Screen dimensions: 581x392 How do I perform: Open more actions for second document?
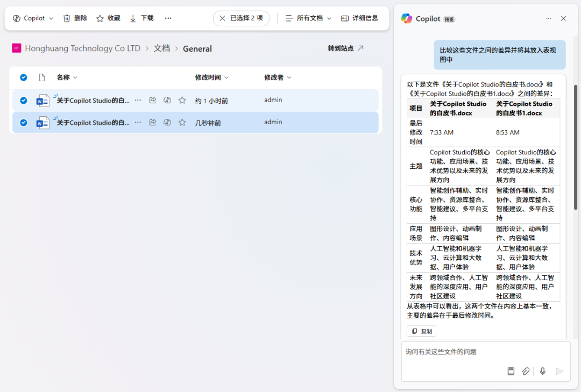pos(138,122)
